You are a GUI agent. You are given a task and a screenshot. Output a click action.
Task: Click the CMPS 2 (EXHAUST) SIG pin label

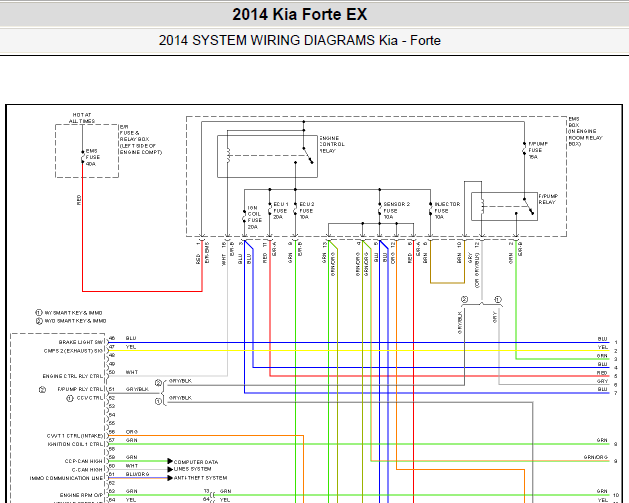click(x=73, y=351)
